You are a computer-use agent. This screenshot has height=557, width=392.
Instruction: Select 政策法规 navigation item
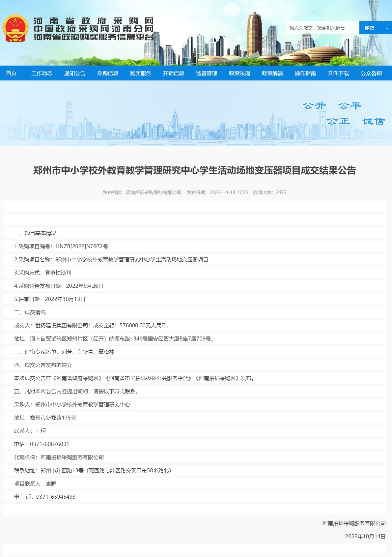pyautogui.click(x=239, y=73)
